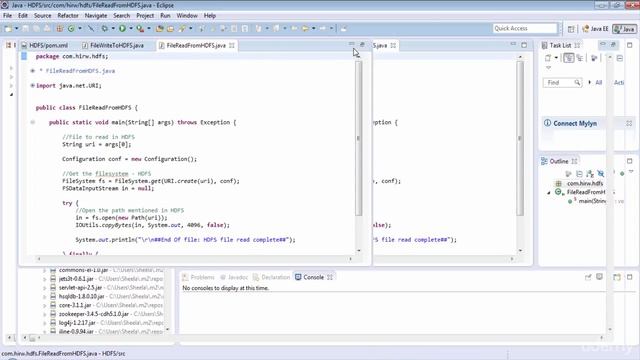Switch to the FileWriteToHDFS.java tab
Screen dimensions: 640x360
(x=113, y=45)
